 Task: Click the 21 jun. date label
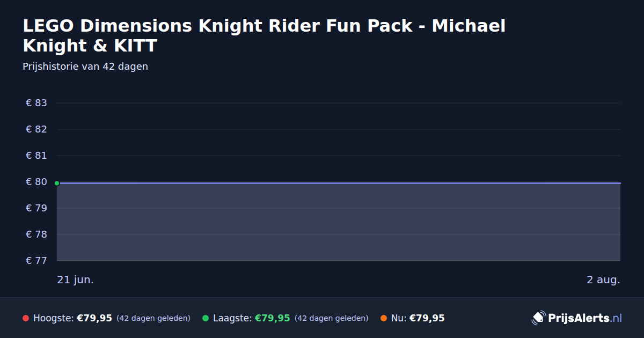tap(76, 280)
